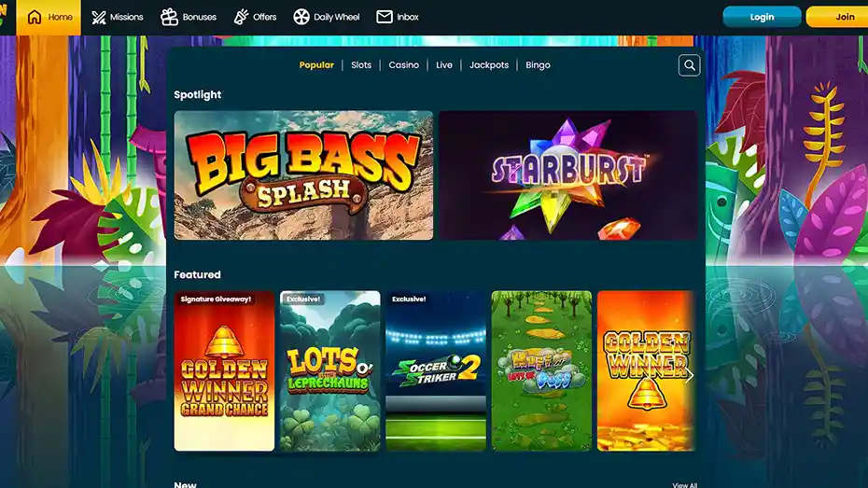Click Exclusive! badge on Lots O' Leprechauns

click(x=303, y=299)
